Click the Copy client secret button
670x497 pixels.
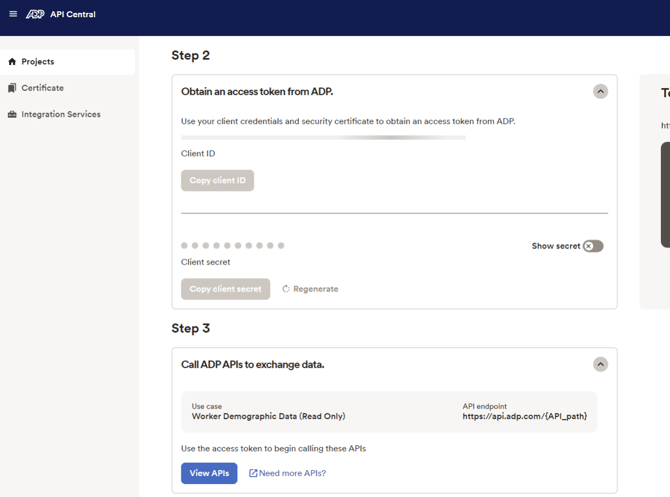coord(226,289)
